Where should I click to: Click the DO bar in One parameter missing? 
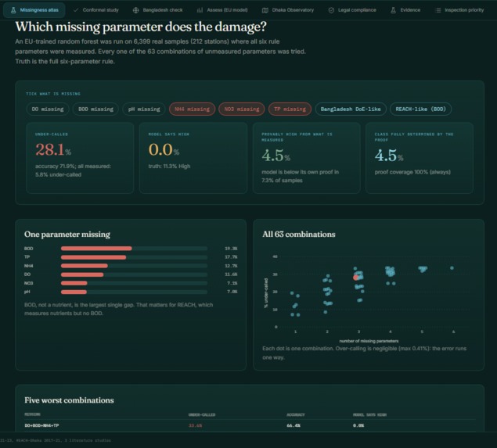point(82,274)
